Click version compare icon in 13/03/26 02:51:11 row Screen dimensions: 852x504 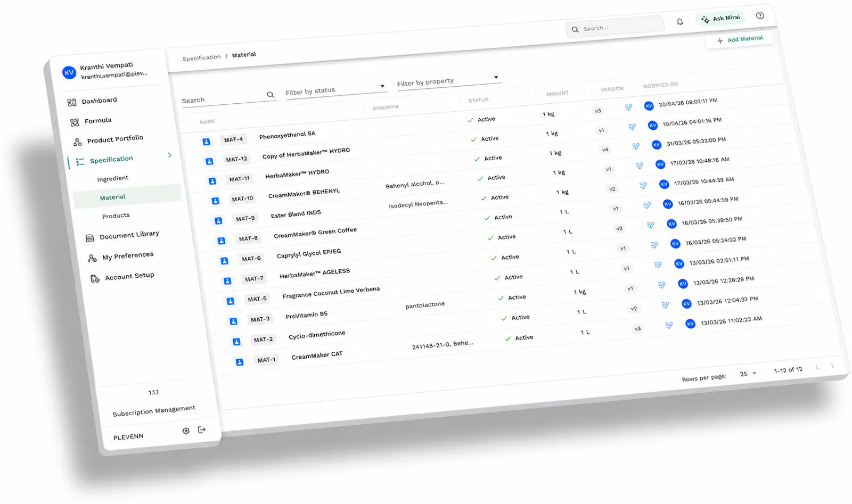[x=658, y=265]
